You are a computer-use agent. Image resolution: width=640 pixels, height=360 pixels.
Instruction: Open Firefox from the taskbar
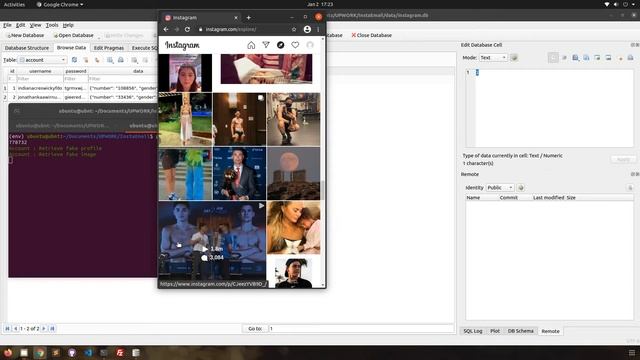[8, 352]
